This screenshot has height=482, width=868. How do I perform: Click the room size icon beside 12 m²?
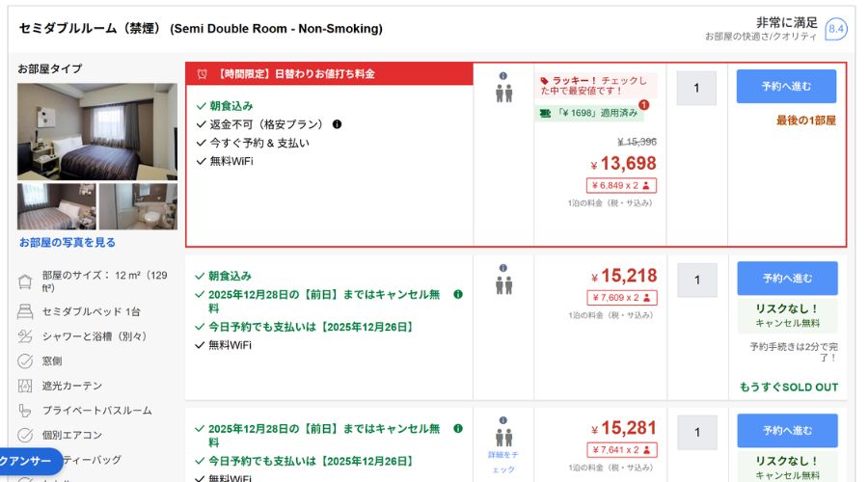pos(25,281)
